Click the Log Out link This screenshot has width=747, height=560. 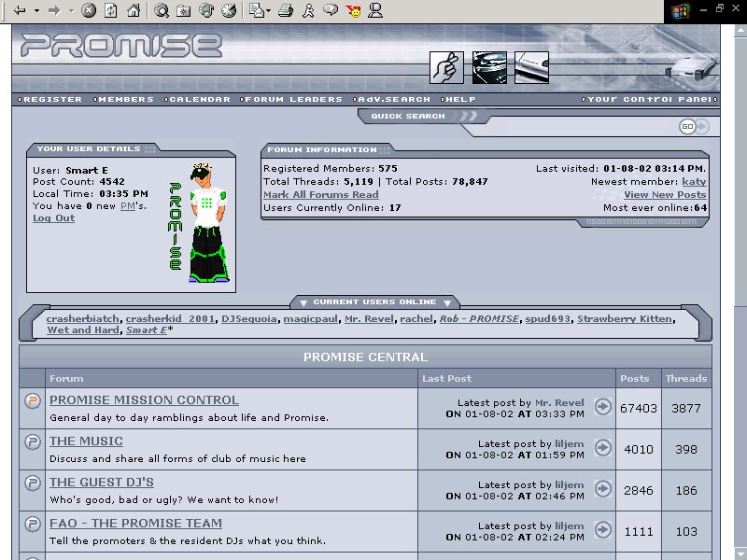pos(53,217)
